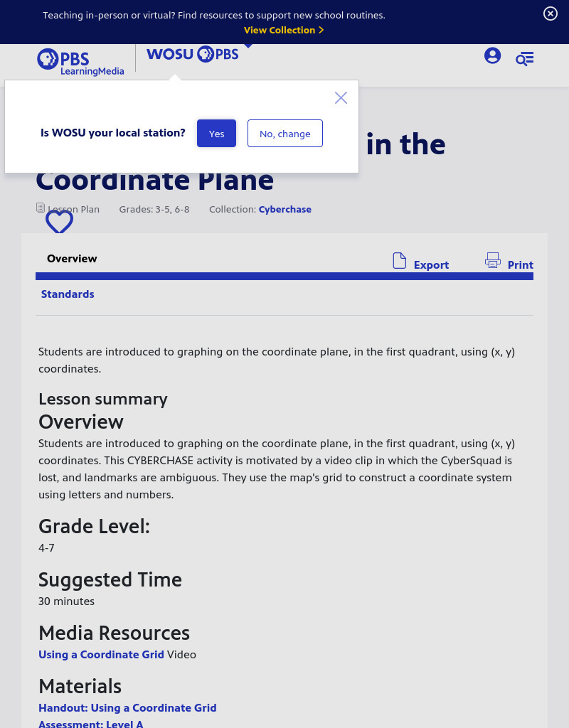Click the search icon in the header
This screenshot has height=728, width=569.
(525, 58)
